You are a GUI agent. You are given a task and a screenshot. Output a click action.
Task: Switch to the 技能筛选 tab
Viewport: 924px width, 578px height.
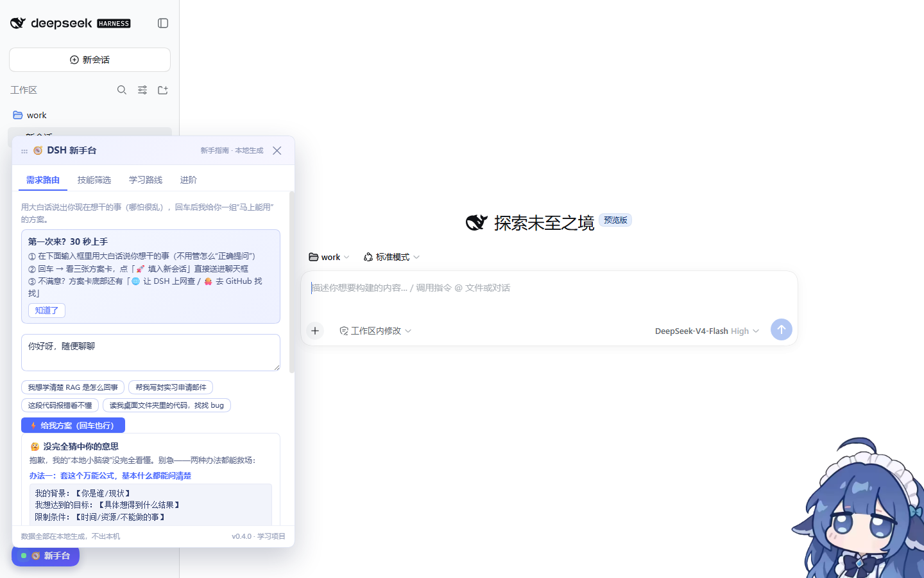[94, 180]
